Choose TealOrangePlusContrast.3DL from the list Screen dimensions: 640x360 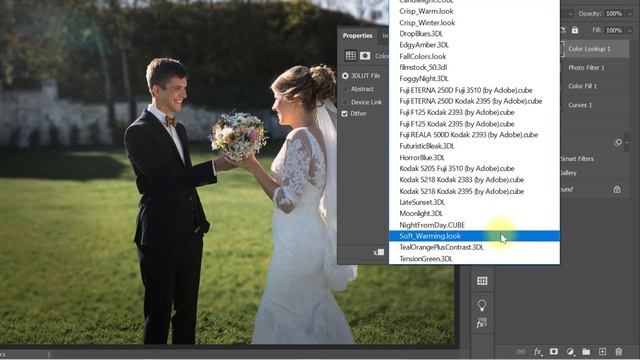click(474, 247)
